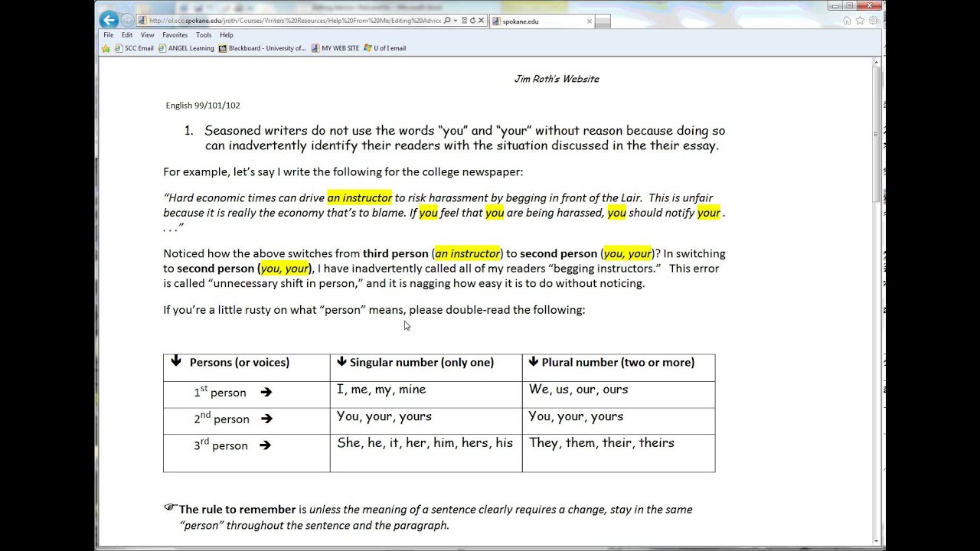Go back with the browser Back arrow
The height and width of the screenshot is (551, 980).
[109, 20]
